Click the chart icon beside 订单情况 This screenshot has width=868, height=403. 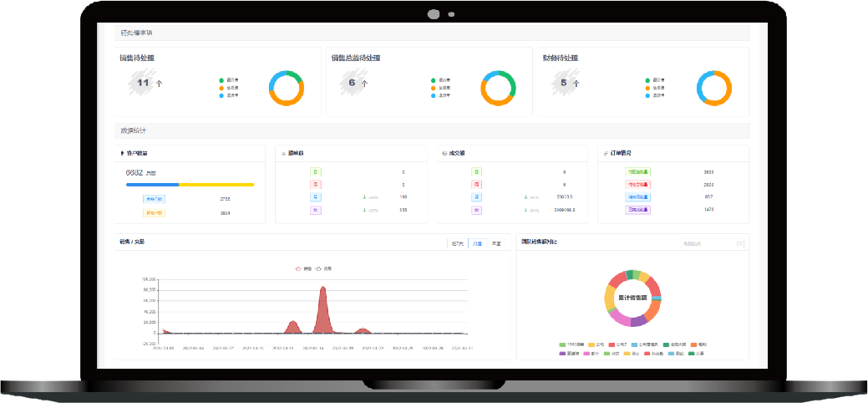pos(607,153)
